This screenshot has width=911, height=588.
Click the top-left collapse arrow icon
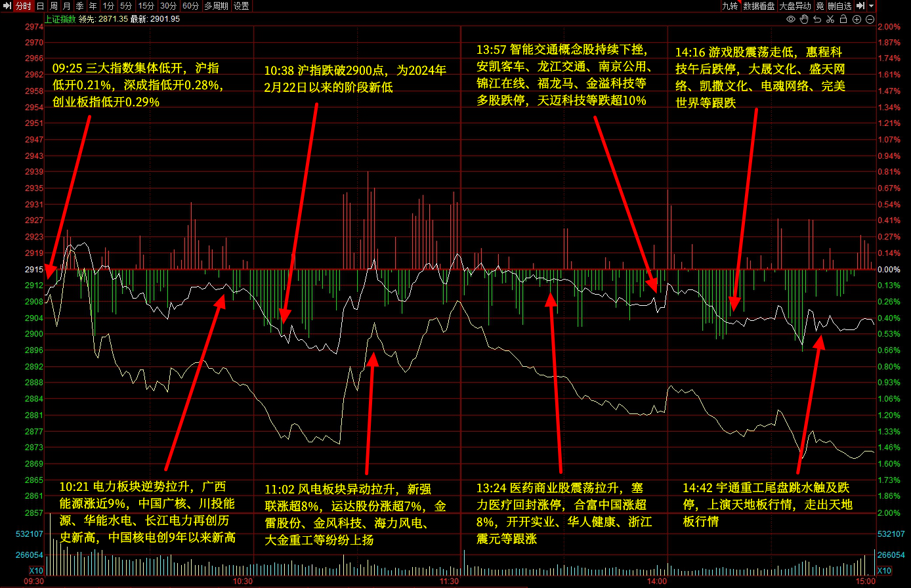point(7,6)
